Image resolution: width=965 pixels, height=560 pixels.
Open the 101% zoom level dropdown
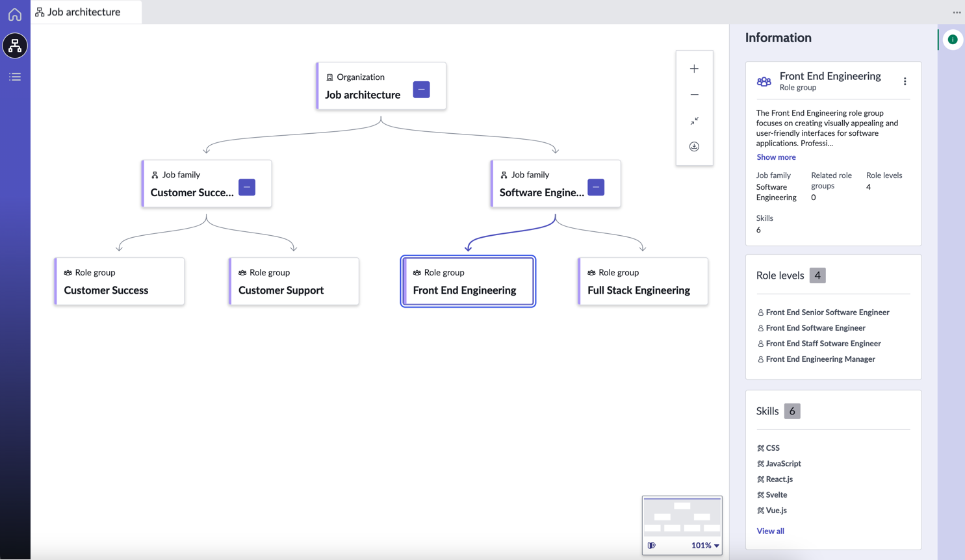705,546
